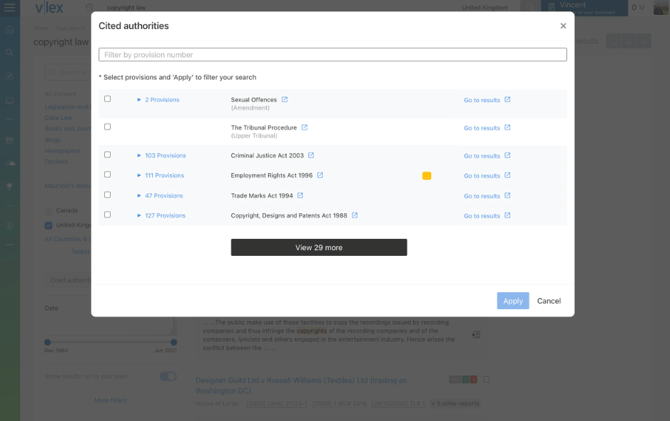Open Criminal Justice Act 2003 external icon
The image size is (670, 421).
tap(311, 155)
